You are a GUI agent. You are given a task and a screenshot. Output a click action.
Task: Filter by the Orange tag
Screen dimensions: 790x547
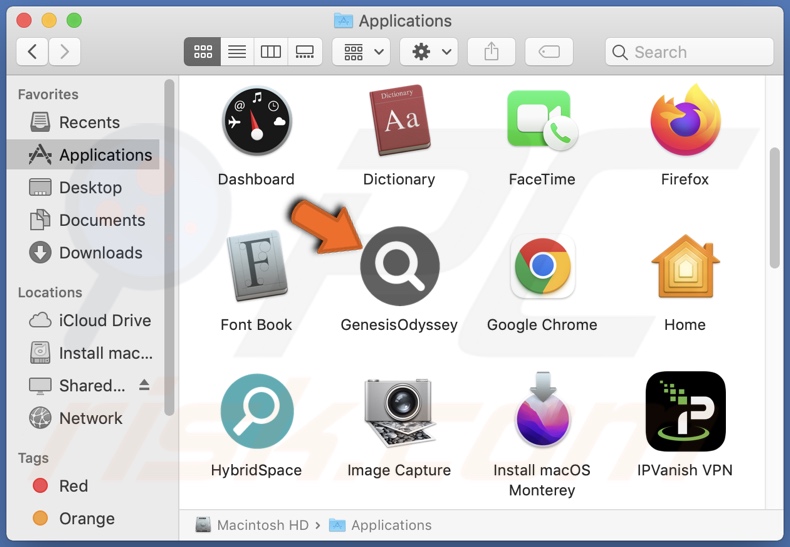(x=83, y=518)
